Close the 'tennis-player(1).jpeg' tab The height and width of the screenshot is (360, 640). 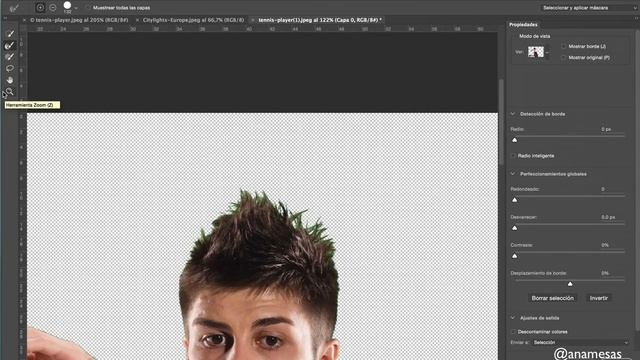tap(253, 20)
